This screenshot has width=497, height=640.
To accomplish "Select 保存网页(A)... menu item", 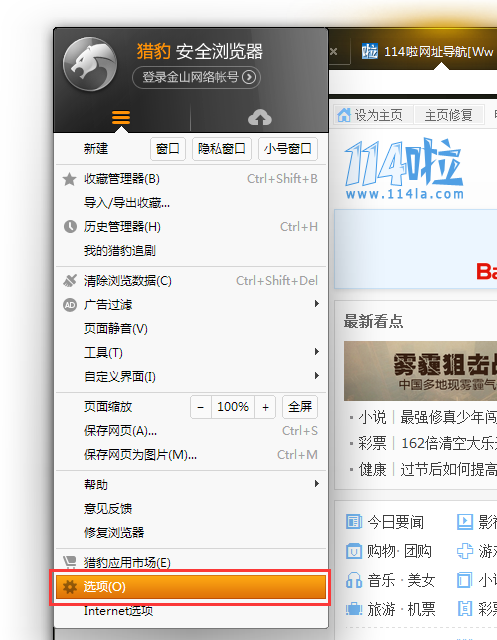I will pyautogui.click(x=191, y=431).
